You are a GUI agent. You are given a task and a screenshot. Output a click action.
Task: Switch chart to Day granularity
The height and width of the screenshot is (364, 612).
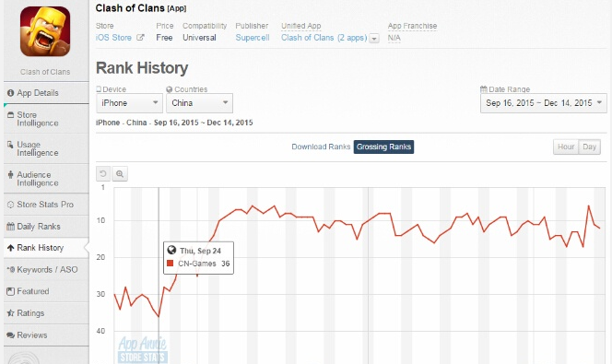[x=589, y=147]
